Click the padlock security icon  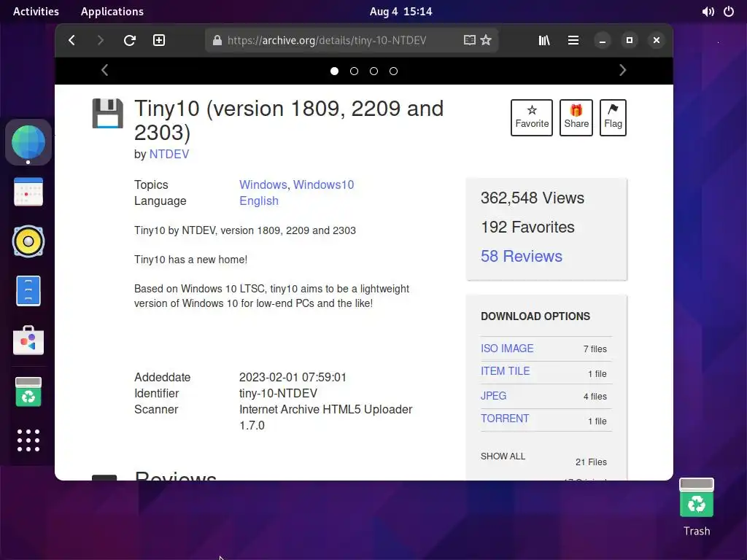click(217, 41)
